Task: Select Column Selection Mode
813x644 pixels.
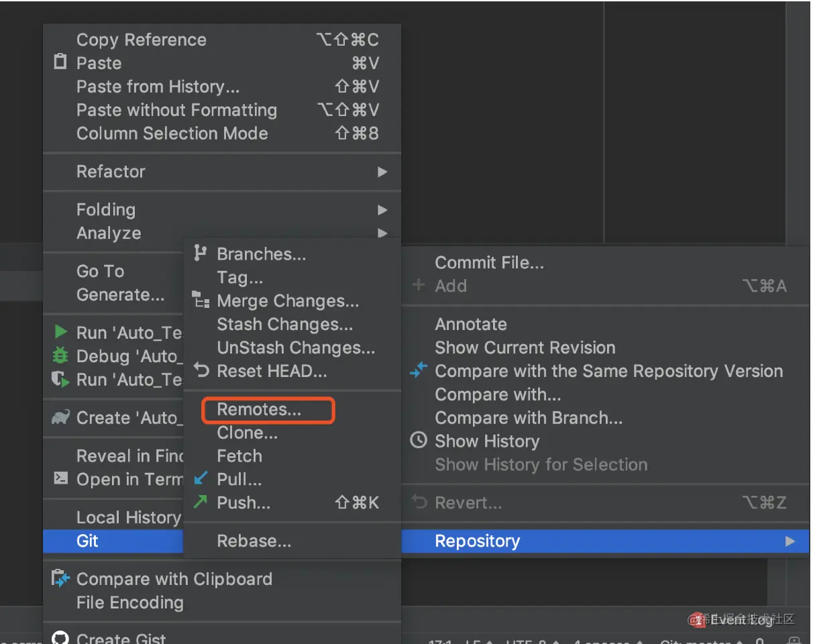Action: (172, 133)
